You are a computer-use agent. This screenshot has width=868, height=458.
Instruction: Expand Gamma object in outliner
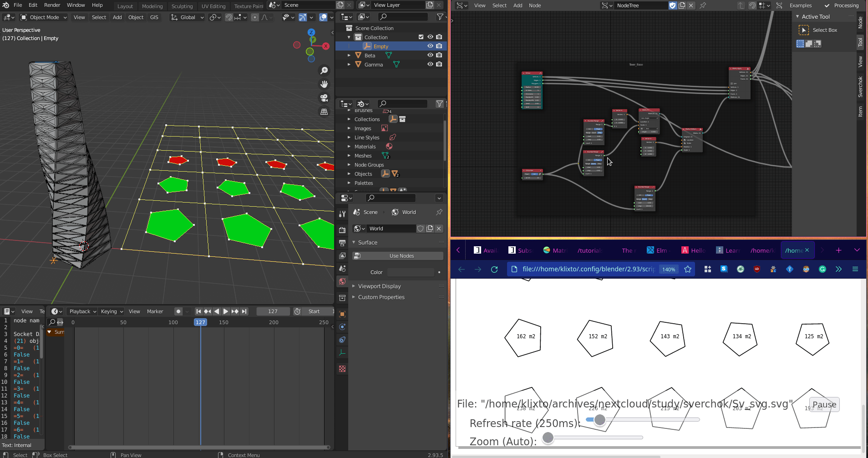pos(349,64)
